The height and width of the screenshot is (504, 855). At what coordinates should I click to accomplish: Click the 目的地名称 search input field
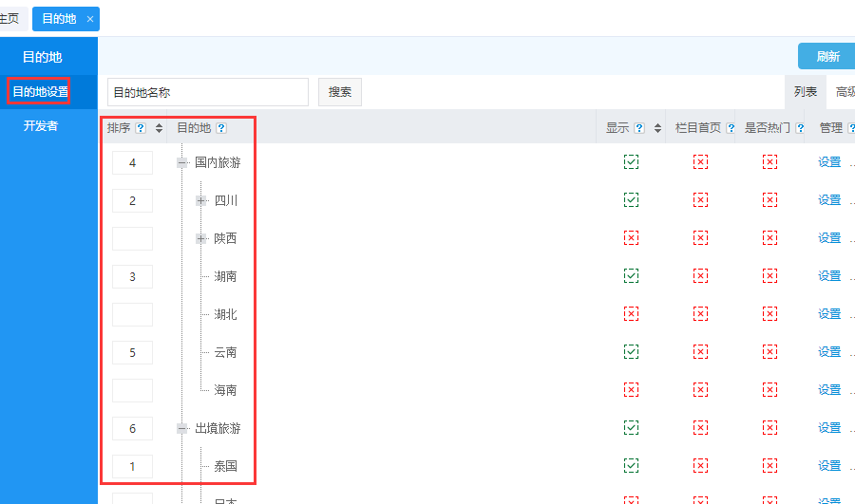click(x=207, y=92)
